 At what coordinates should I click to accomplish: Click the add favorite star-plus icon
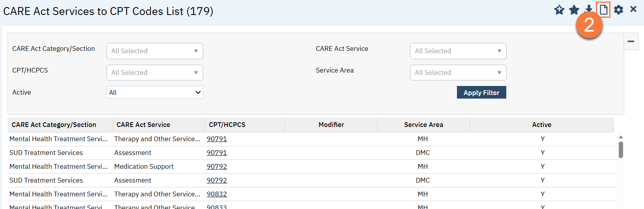pyautogui.click(x=559, y=10)
